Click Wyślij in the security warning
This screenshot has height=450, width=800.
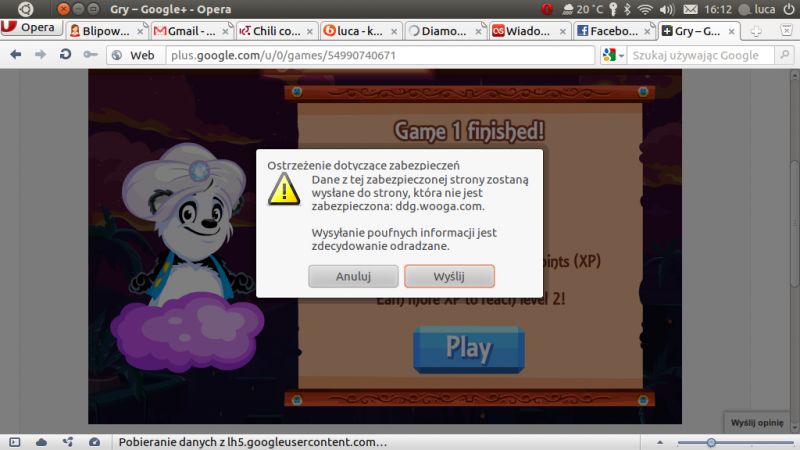449,276
